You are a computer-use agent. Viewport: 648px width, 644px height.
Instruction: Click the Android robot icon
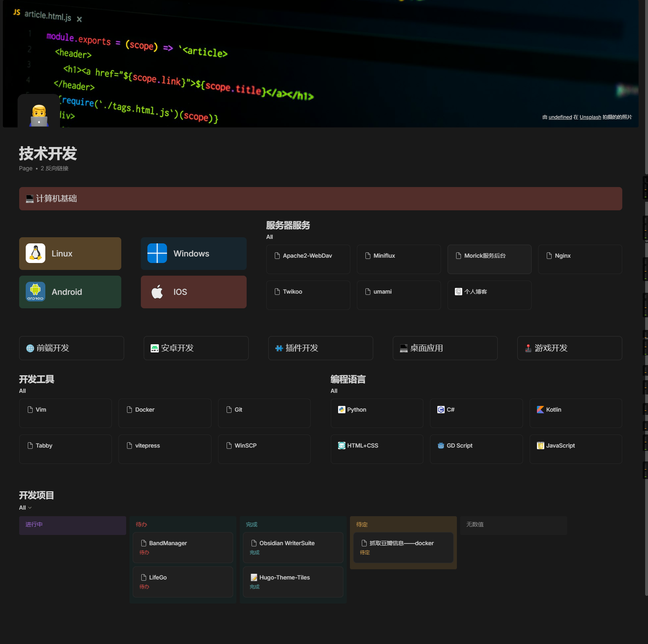pyautogui.click(x=36, y=292)
